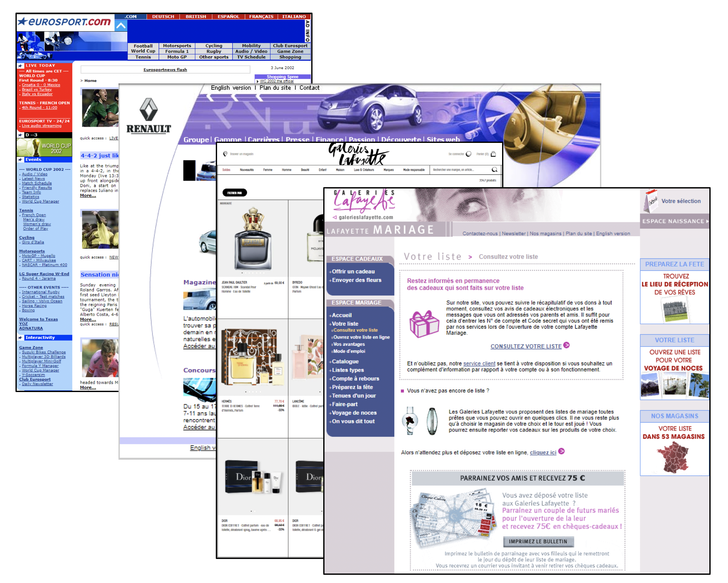Expand Catalogue in Espace Mariage menu
The image size is (728, 583).
(344, 361)
